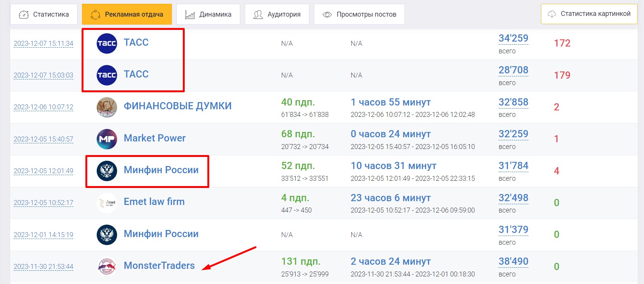Click the red value 179
Viewport: 644px width, 284px height.
(562, 75)
